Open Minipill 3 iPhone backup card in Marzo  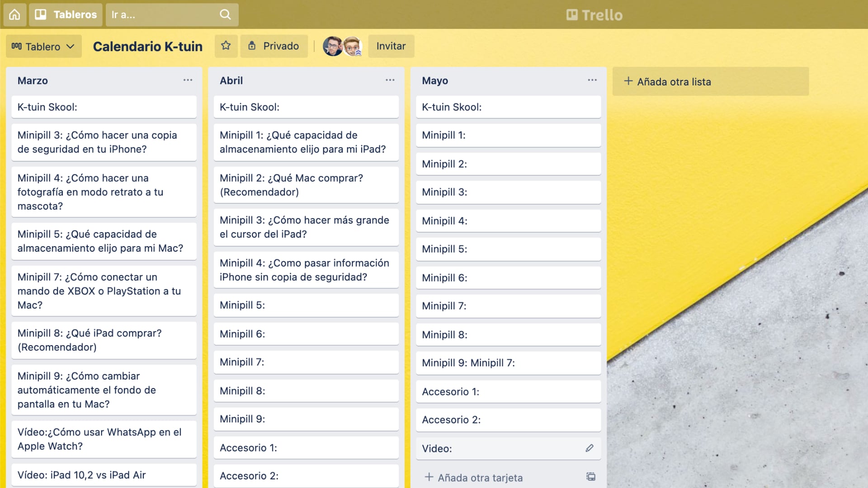pyautogui.click(x=104, y=142)
